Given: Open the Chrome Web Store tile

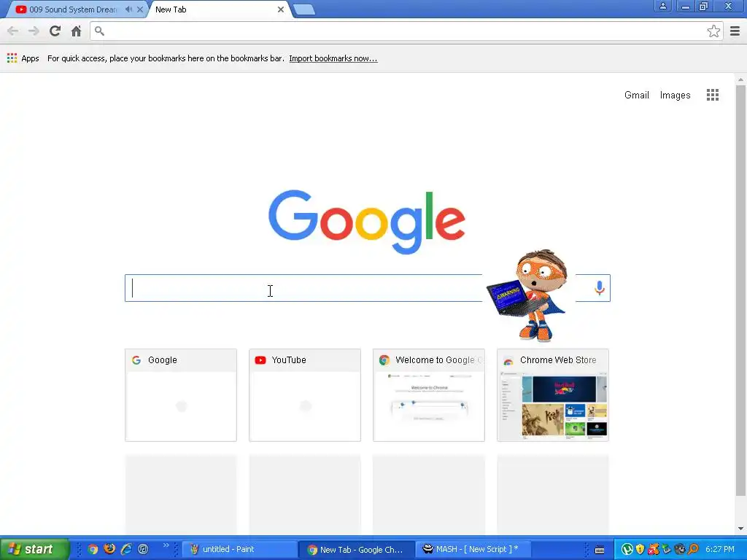Looking at the screenshot, I should 553,395.
